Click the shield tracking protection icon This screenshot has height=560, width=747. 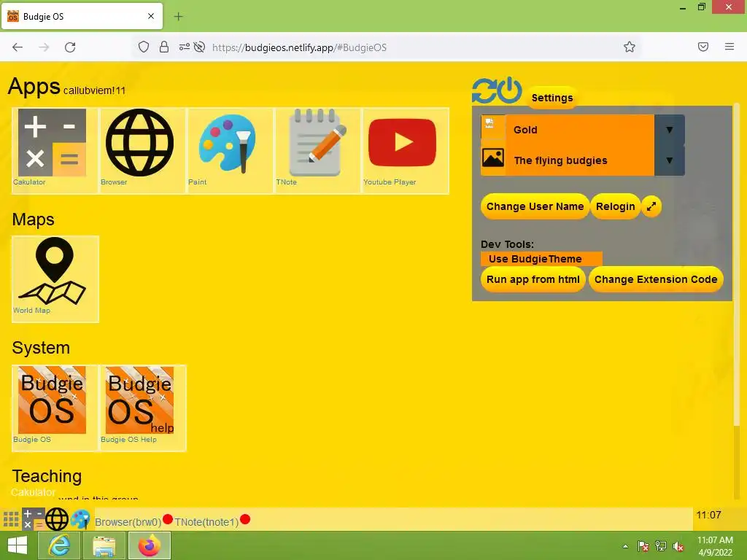(144, 47)
